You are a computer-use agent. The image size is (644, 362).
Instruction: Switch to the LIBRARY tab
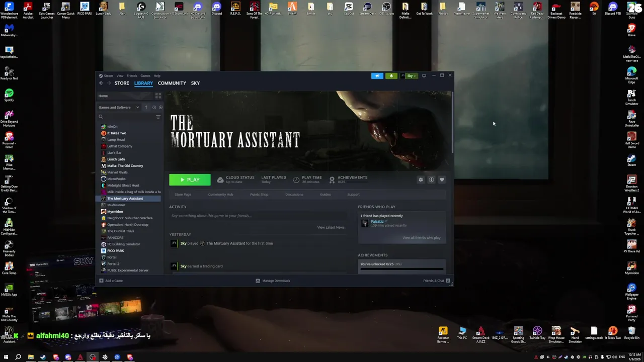(x=143, y=83)
